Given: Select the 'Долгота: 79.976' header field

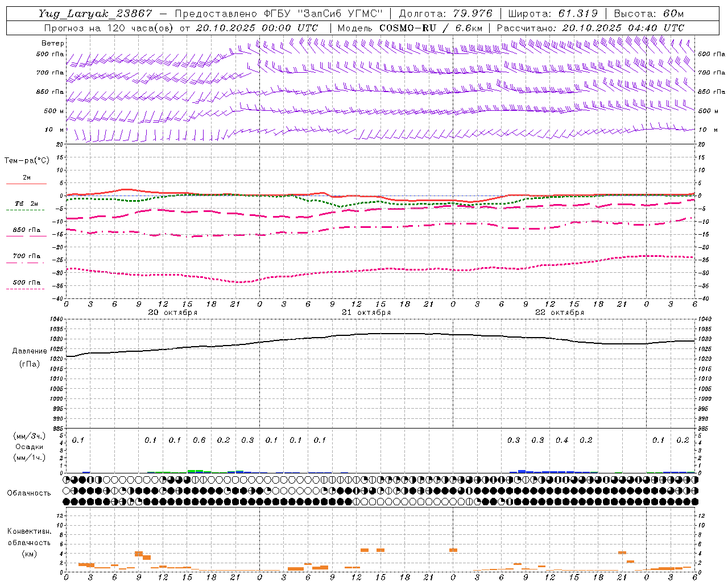Looking at the screenshot, I should [446, 14].
